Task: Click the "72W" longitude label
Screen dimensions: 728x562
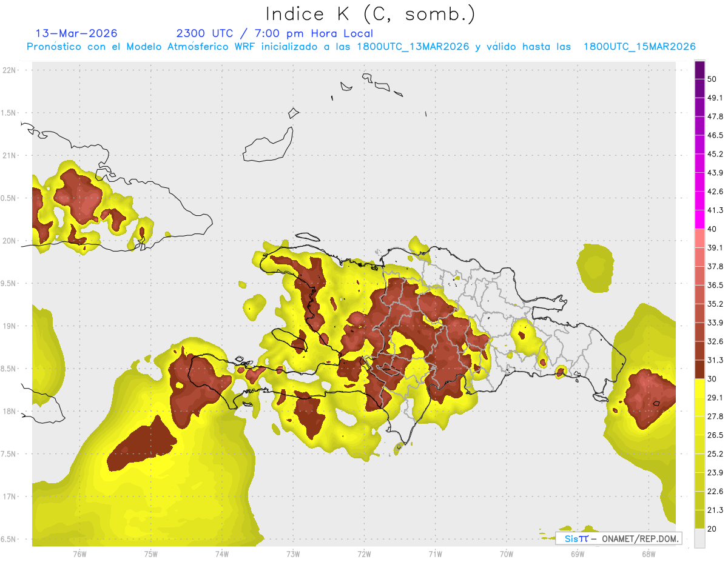Action: click(x=364, y=554)
